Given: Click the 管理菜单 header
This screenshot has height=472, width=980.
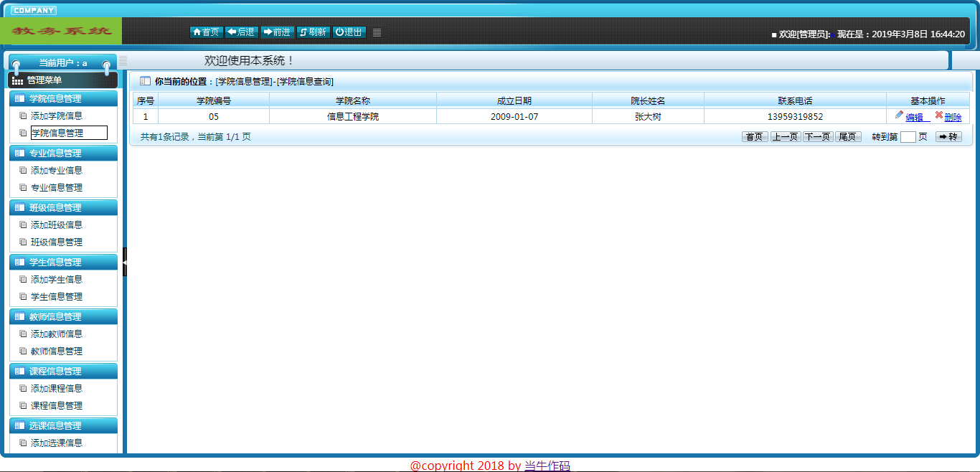Looking at the screenshot, I should pyautogui.click(x=62, y=80).
